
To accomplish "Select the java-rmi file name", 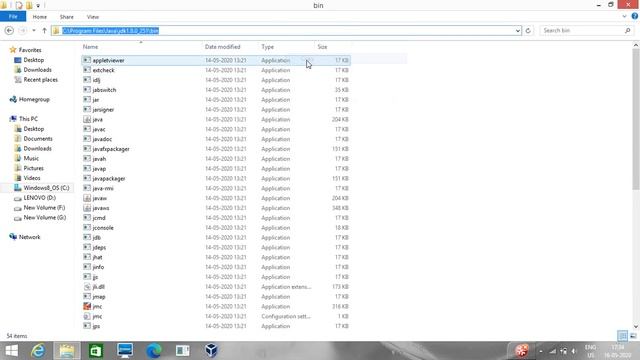I will [103, 188].
